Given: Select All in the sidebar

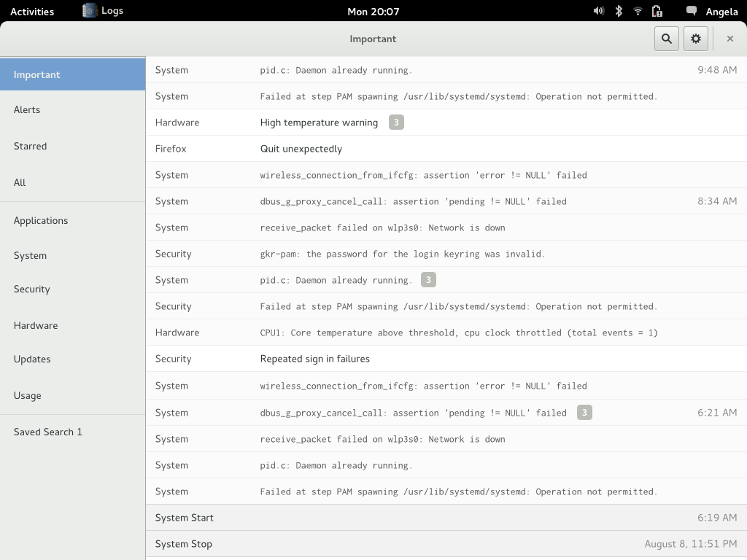Looking at the screenshot, I should click(x=72, y=182).
